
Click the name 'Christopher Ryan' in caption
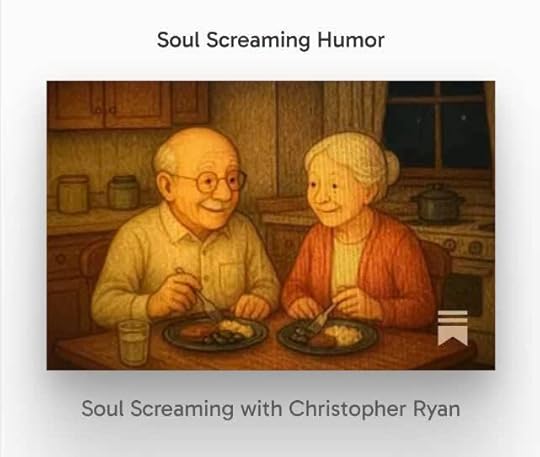click(374, 409)
